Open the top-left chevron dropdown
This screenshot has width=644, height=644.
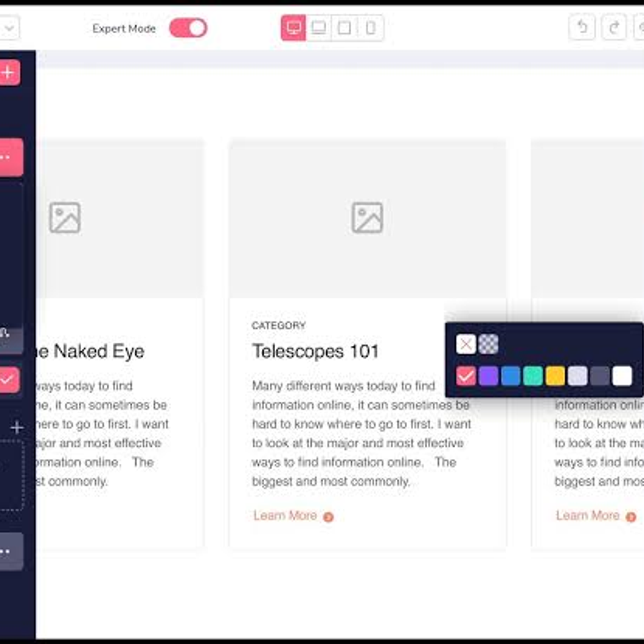[9, 28]
